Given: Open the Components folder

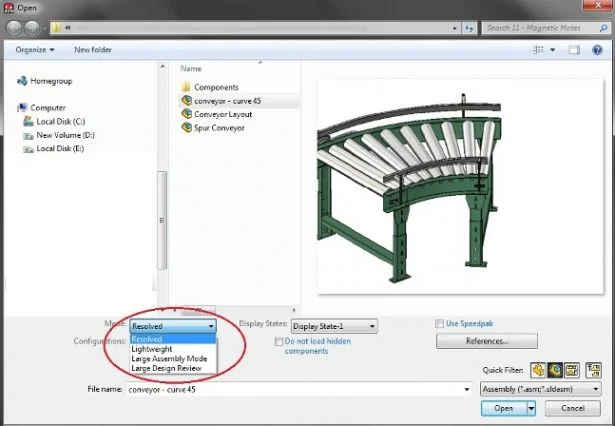Looking at the screenshot, I should [x=215, y=87].
